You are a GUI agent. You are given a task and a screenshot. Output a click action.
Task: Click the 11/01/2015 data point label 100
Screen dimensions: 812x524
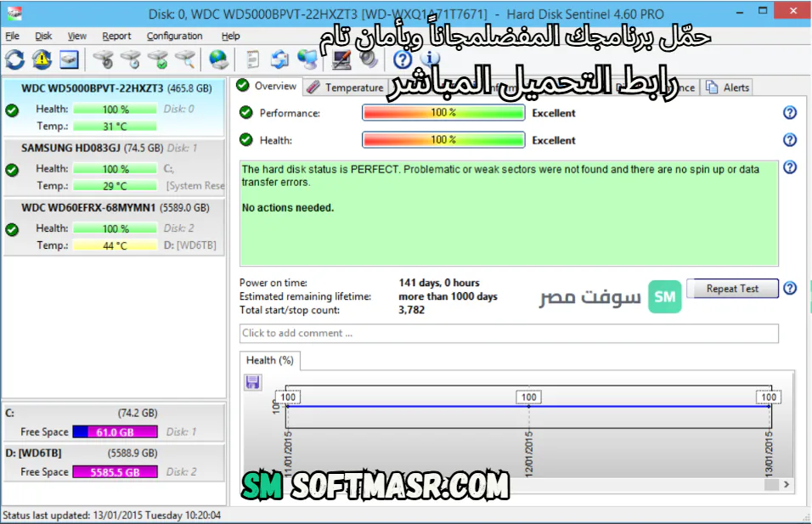click(288, 397)
